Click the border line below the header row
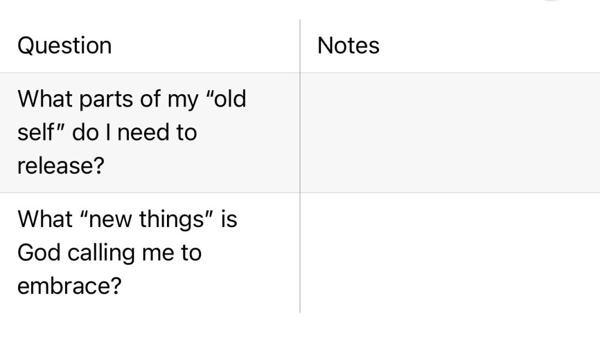The image size is (600, 364). pyautogui.click(x=300, y=73)
